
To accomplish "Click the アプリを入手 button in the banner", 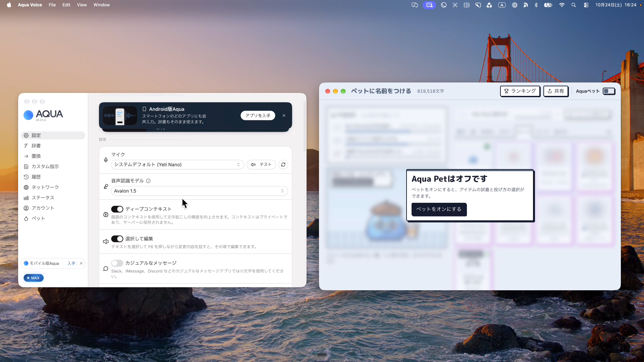I will [258, 116].
